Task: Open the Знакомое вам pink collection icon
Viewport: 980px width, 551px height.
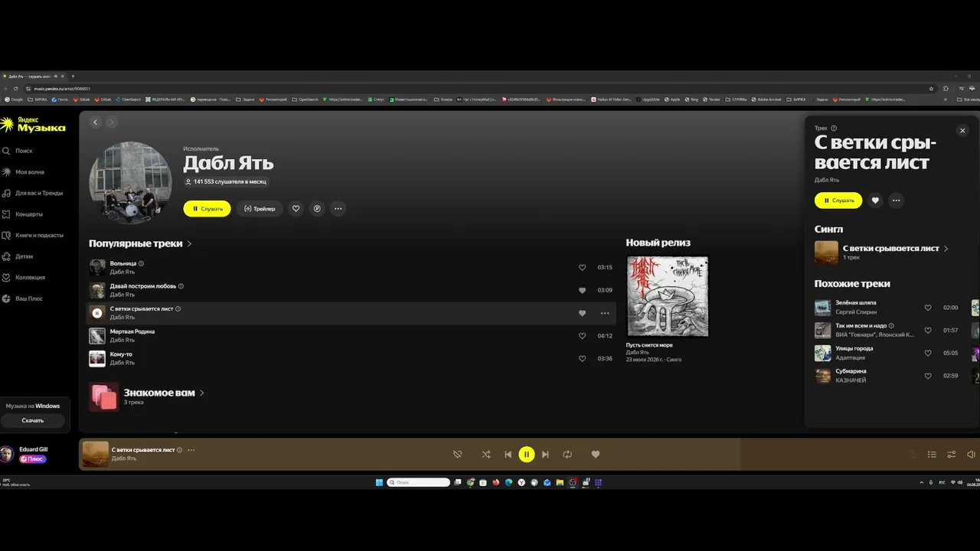Action: click(x=104, y=397)
